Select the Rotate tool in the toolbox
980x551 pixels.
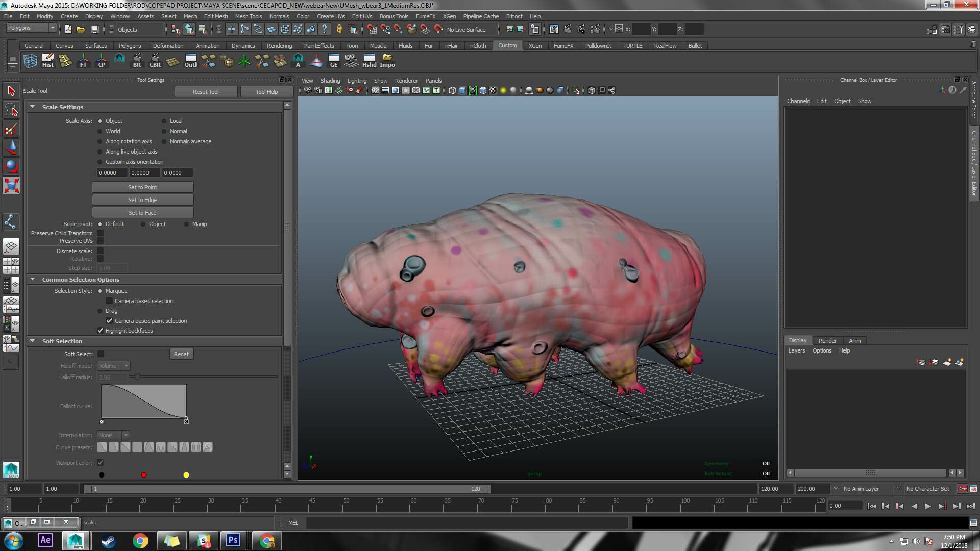(11, 166)
